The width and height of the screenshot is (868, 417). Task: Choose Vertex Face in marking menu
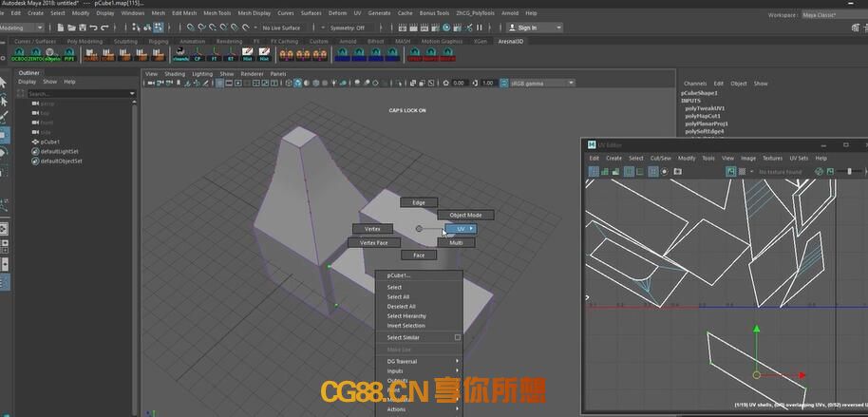(373, 242)
